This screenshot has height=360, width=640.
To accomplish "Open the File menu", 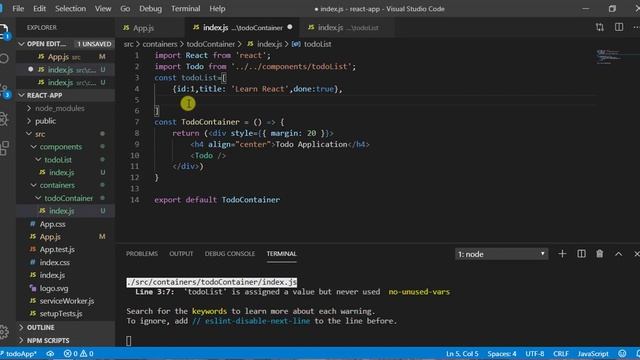I will [18, 9].
